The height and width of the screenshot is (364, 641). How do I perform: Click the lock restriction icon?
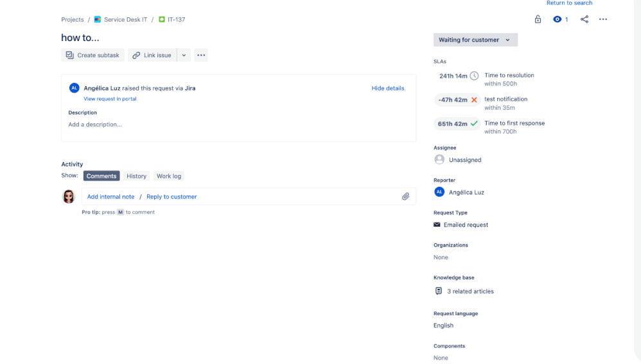pos(538,19)
